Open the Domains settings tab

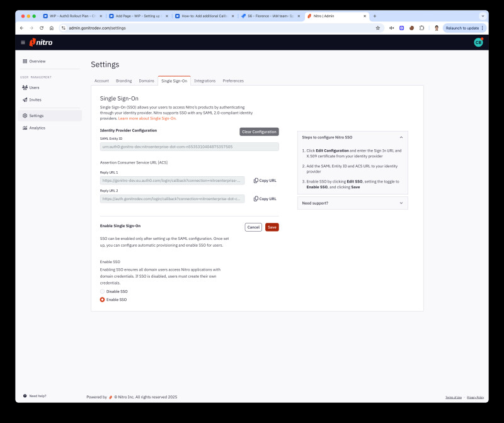click(146, 81)
